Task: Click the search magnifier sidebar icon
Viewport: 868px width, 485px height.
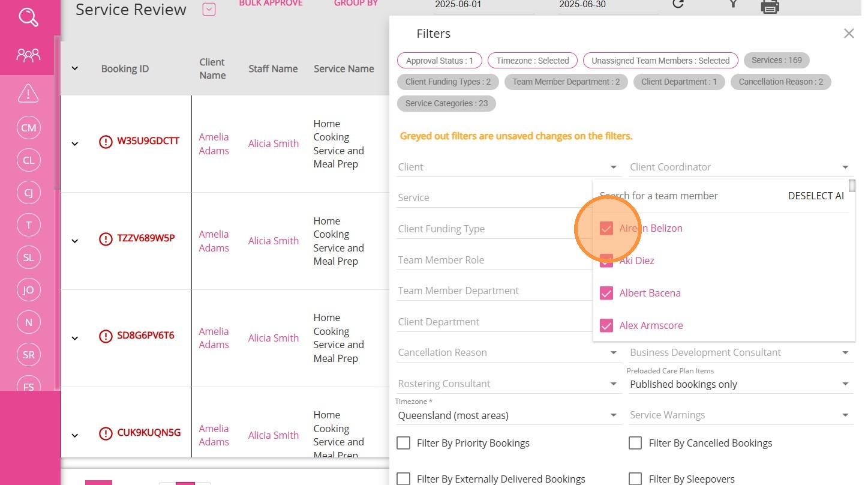Action: click(28, 17)
